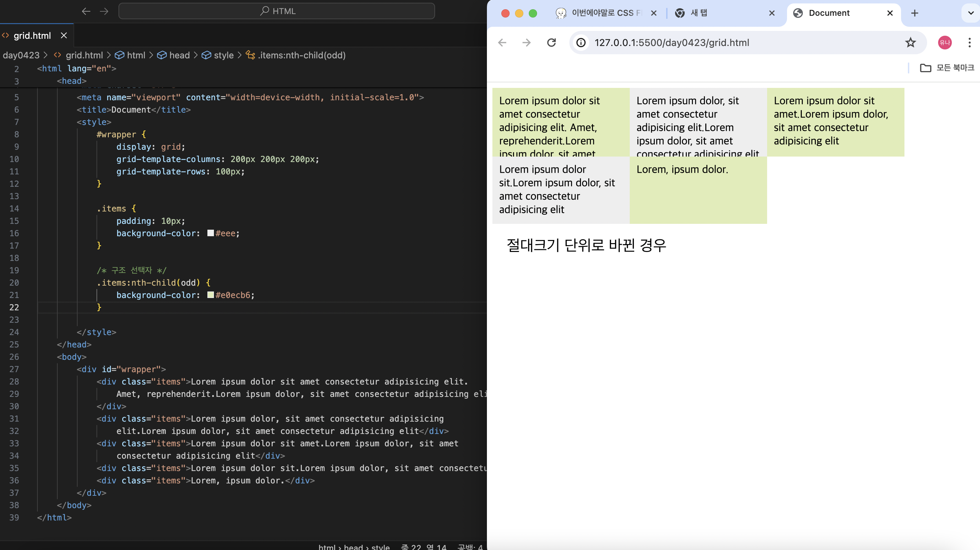Switch to the 새 탭 browser tab
This screenshot has height=550, width=980.
tap(715, 13)
